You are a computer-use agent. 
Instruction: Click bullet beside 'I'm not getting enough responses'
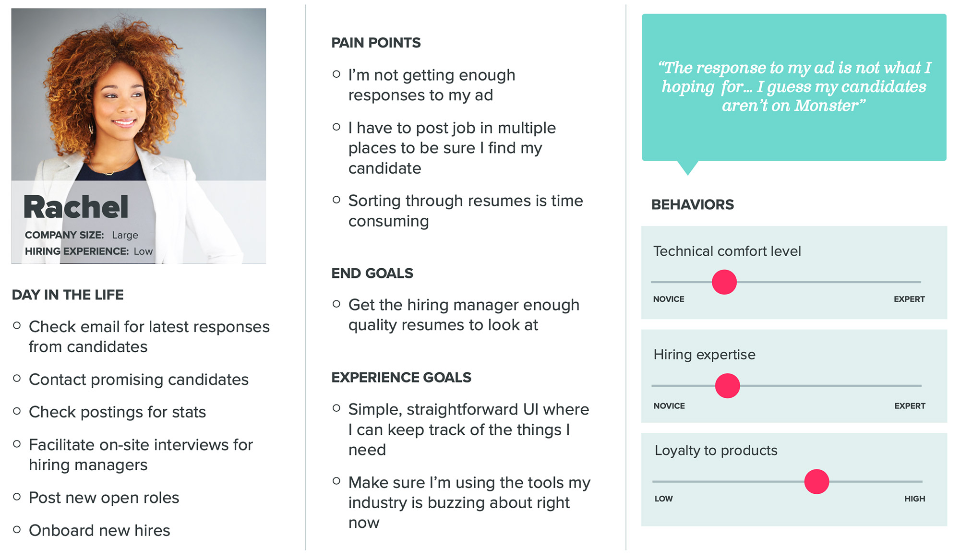coord(336,74)
